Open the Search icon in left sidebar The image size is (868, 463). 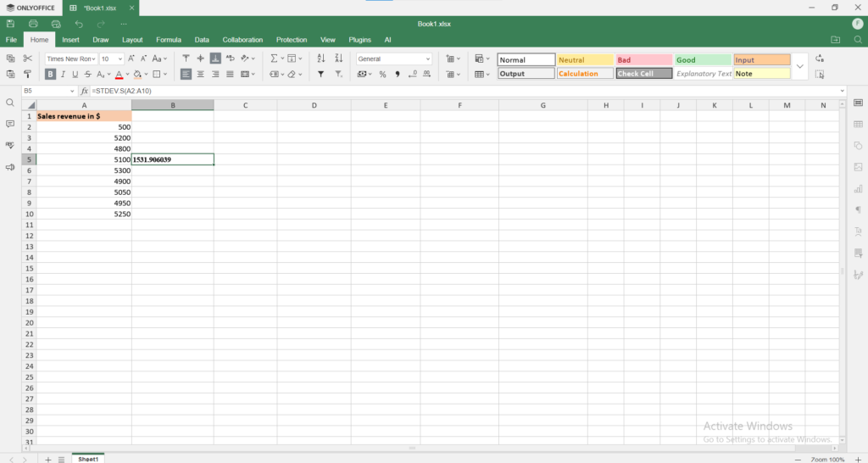10,103
